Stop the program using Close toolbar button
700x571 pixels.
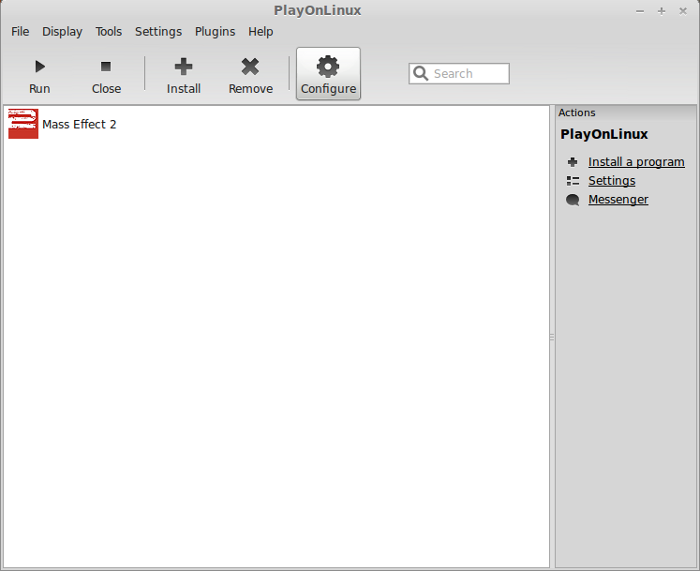coord(106,75)
